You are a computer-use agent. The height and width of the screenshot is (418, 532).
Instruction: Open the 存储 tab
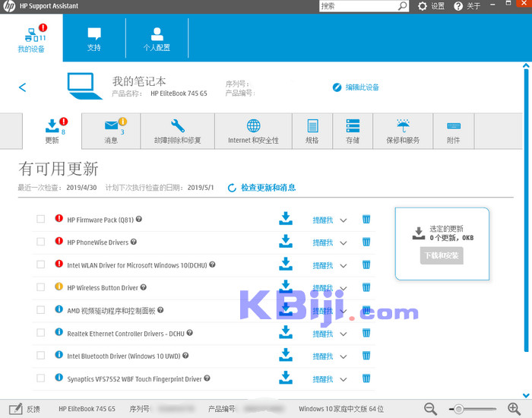click(353, 131)
